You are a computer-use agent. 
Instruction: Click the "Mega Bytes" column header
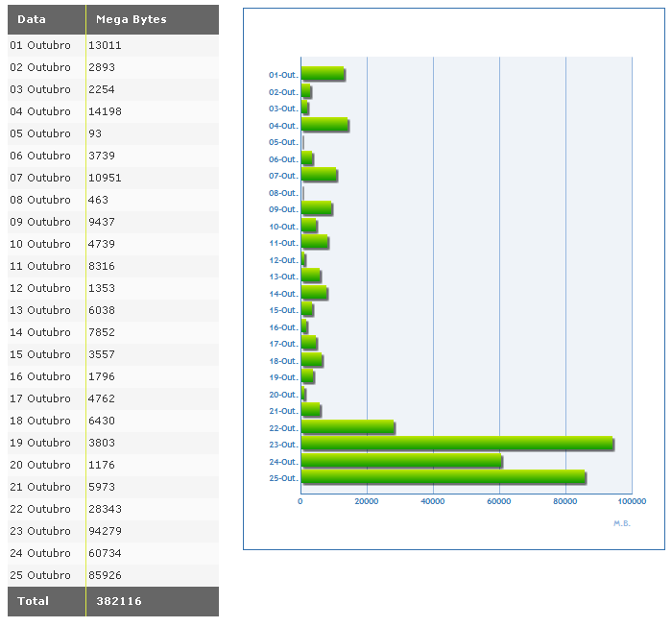click(153, 20)
